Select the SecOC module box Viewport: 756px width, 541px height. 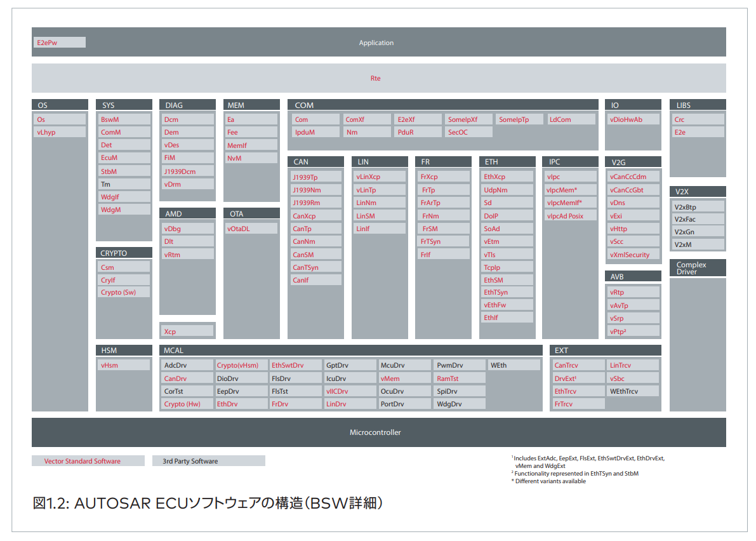pyautogui.click(x=468, y=132)
